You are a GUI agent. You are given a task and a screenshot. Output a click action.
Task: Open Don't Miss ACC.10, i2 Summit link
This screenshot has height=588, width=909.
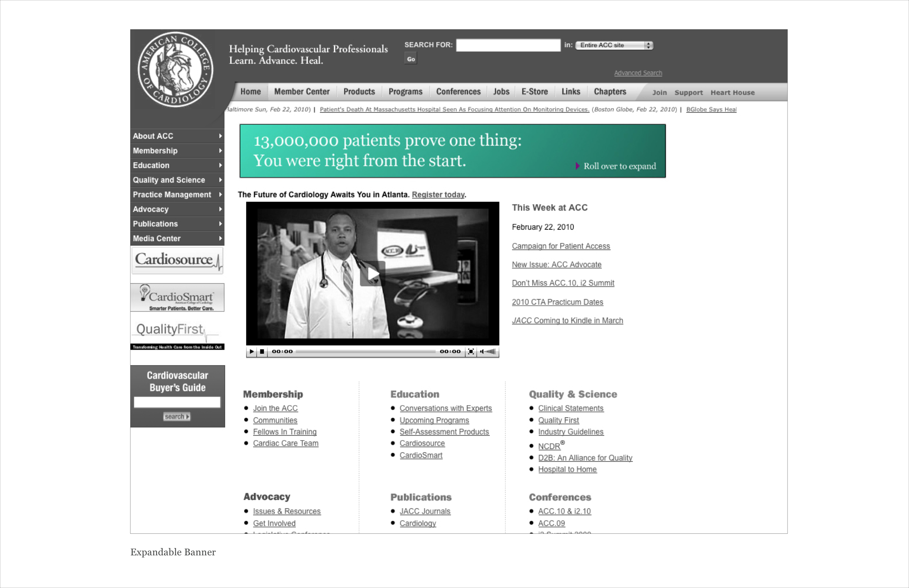[x=563, y=283]
